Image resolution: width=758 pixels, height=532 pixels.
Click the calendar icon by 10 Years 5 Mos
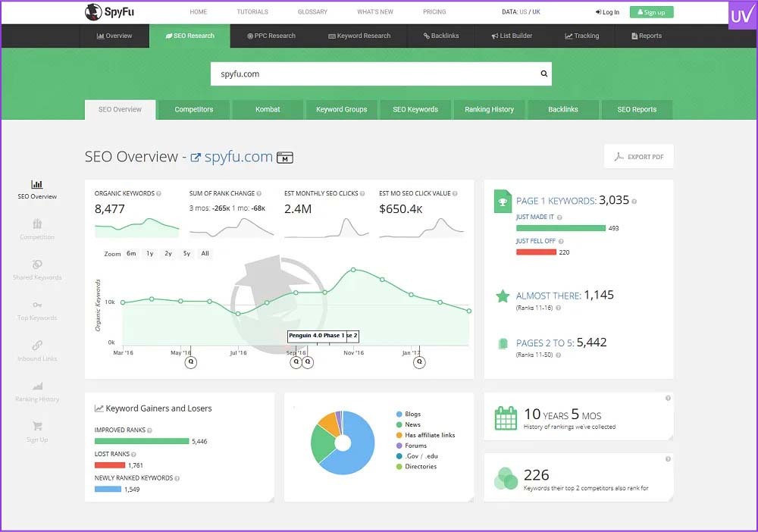click(506, 418)
